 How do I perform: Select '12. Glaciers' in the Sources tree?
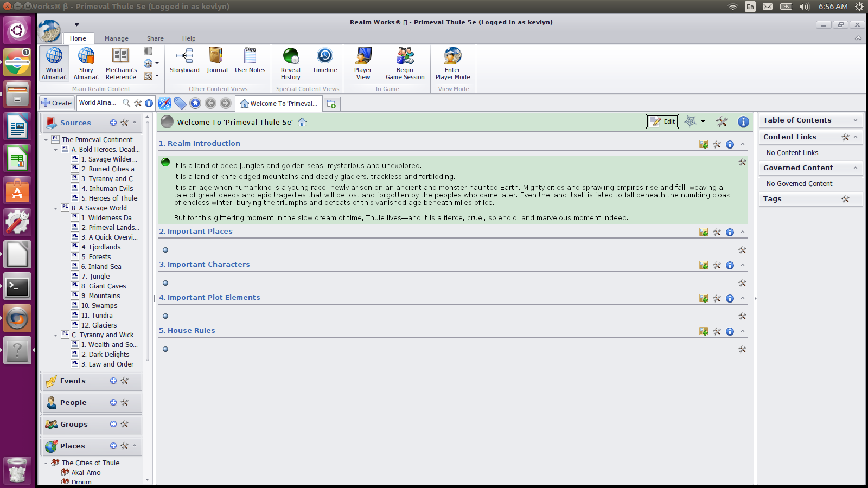click(99, 325)
